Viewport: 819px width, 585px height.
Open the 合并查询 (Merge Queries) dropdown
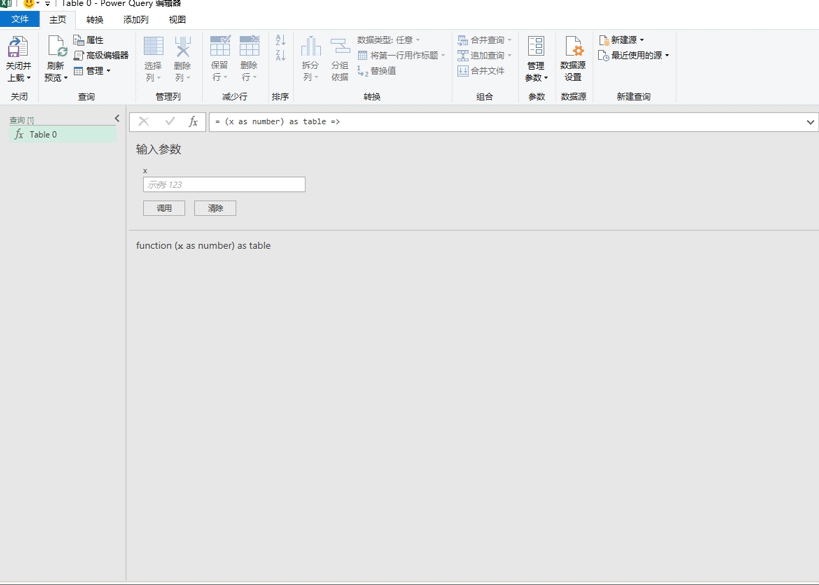[486, 40]
